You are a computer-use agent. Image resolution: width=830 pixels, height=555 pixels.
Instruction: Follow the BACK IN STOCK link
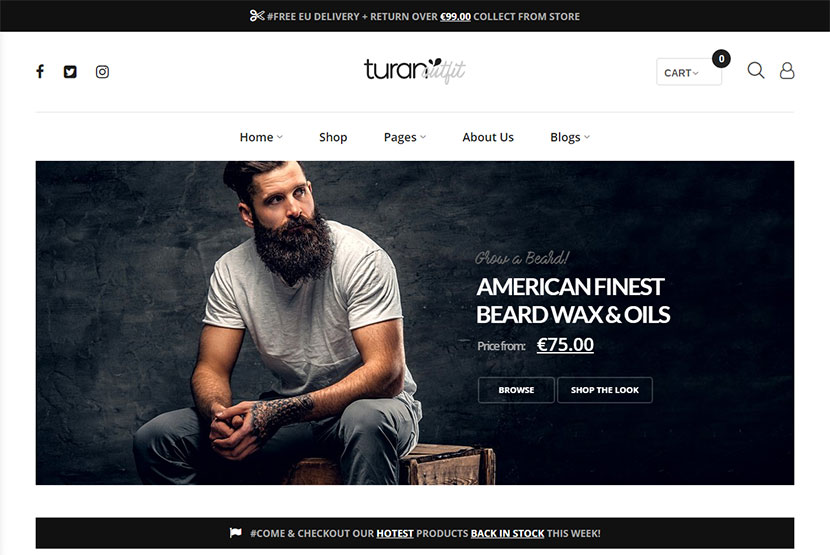click(x=507, y=533)
